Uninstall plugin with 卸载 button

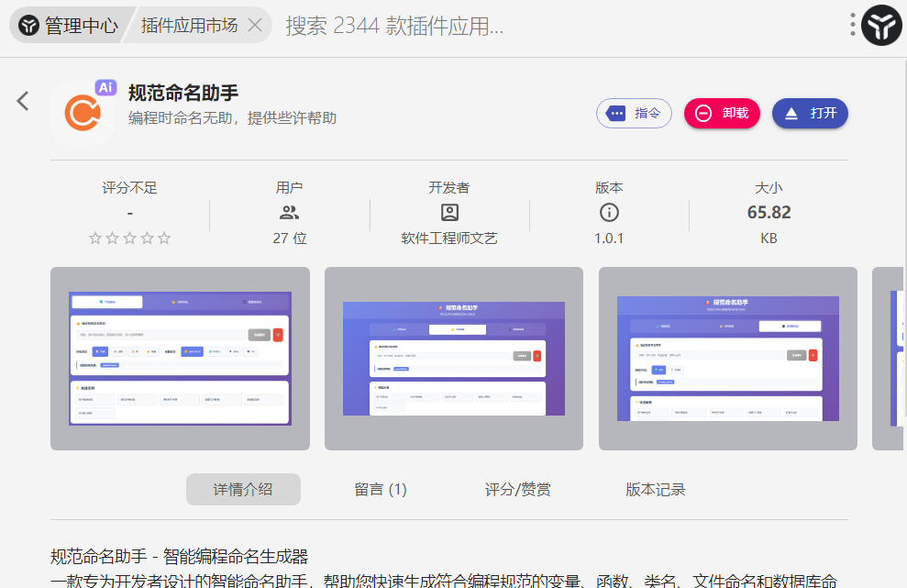click(x=722, y=114)
